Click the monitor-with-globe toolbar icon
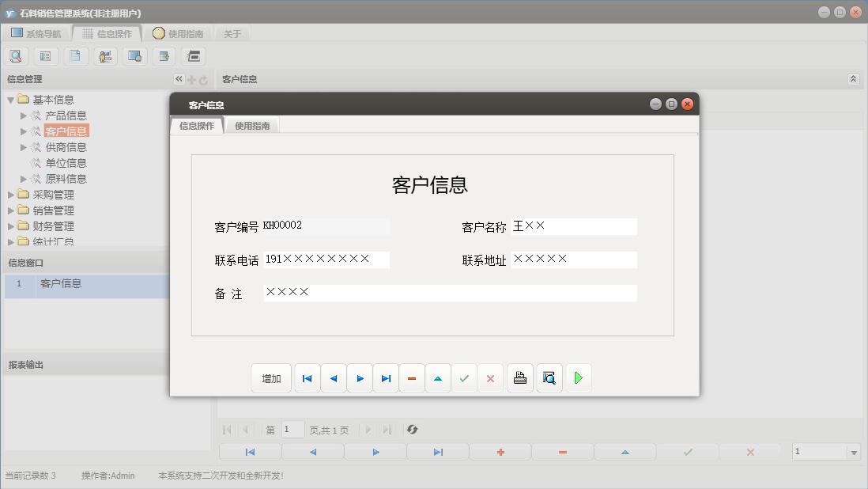 pos(134,55)
